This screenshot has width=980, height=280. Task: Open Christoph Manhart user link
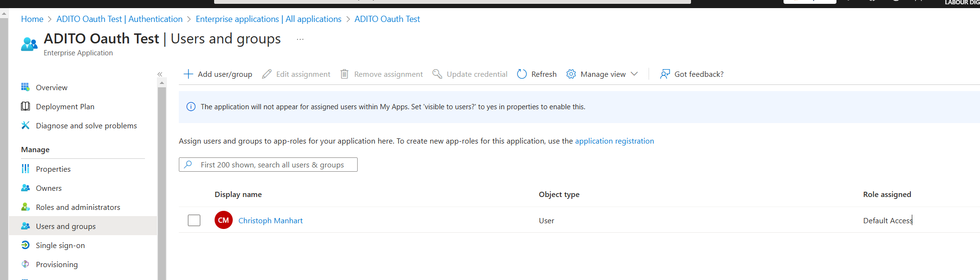click(x=270, y=220)
